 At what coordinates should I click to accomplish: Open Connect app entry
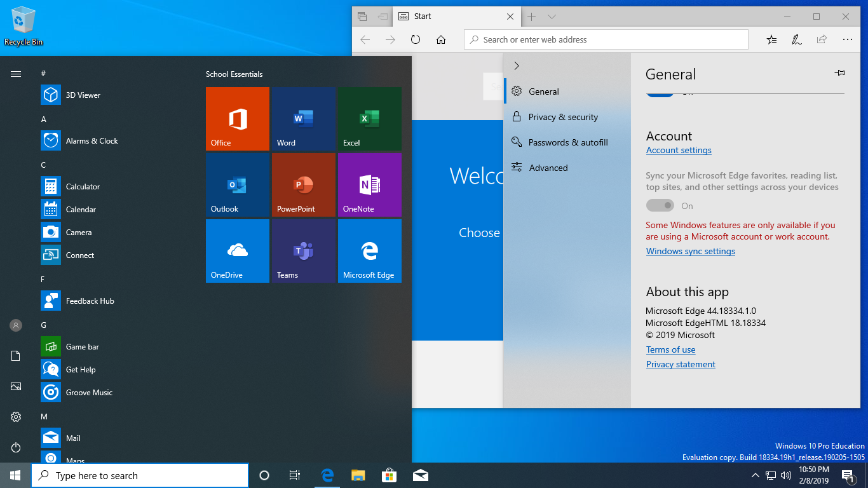point(114,255)
